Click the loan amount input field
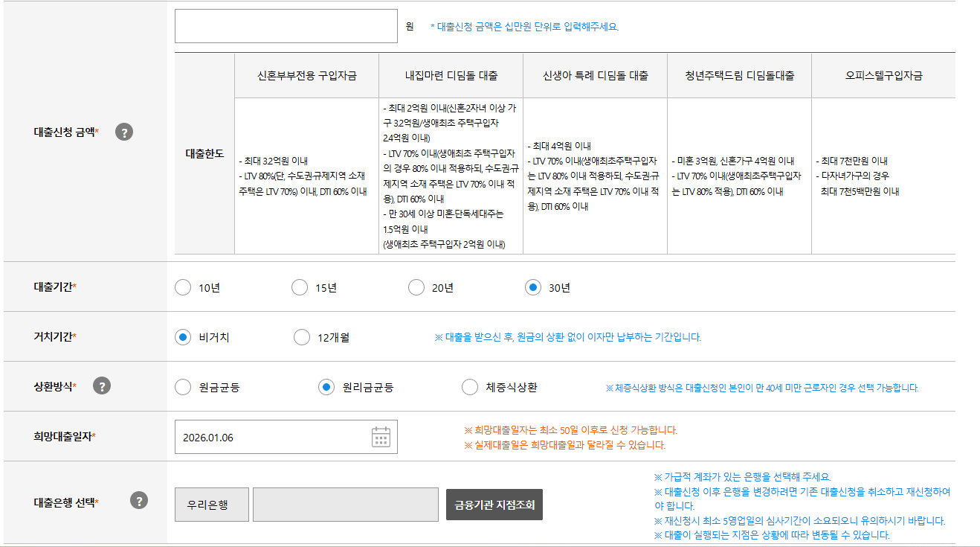This screenshot has height=547, width=980. coord(286,25)
